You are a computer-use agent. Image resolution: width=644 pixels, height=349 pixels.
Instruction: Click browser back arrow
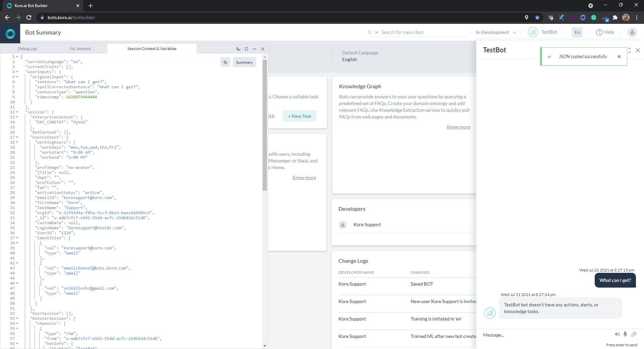point(7,17)
